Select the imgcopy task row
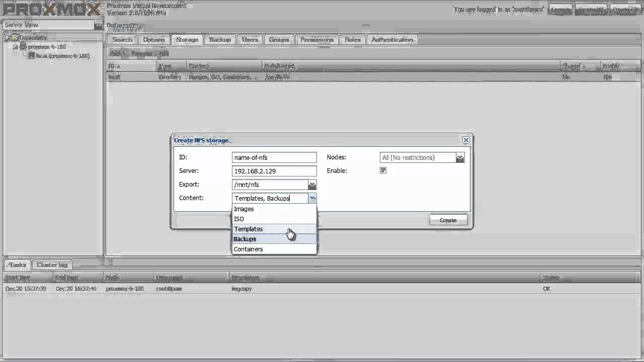The width and height of the screenshot is (644, 362). pos(322,289)
